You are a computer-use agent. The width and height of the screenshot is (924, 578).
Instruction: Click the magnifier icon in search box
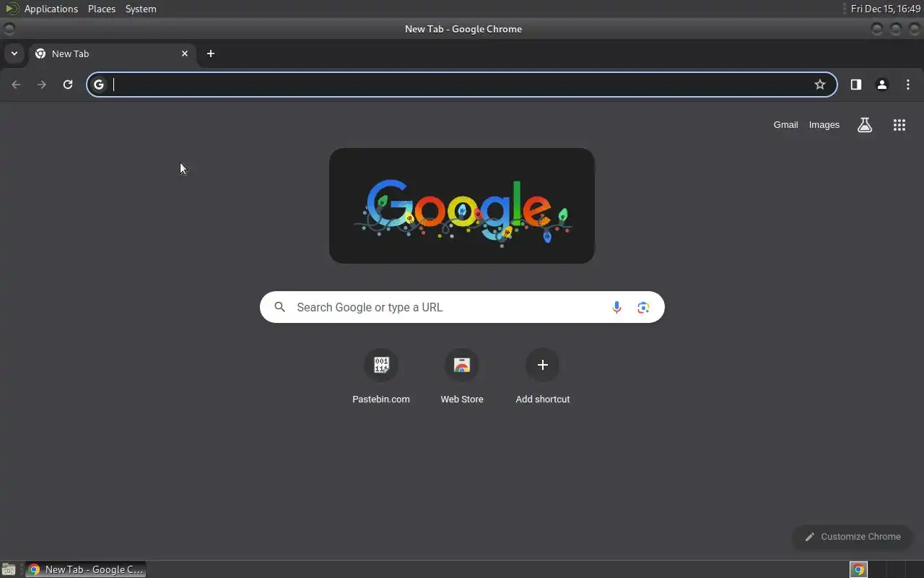coord(280,307)
